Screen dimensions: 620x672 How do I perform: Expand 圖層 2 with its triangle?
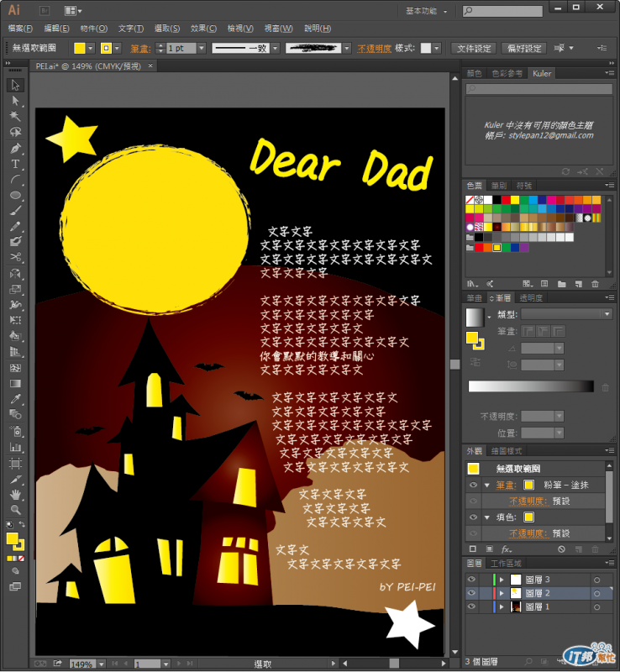click(502, 593)
